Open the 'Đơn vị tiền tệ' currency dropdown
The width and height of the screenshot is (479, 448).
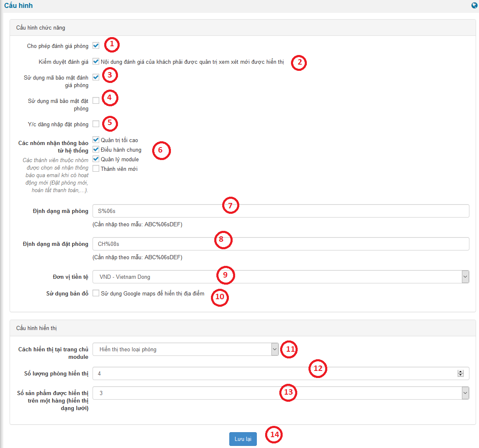click(x=281, y=277)
